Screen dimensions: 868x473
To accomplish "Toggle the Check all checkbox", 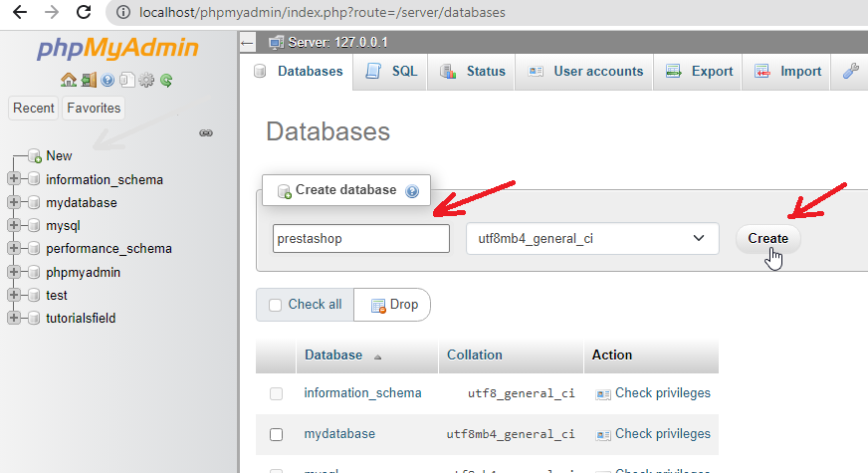I will pyautogui.click(x=275, y=305).
